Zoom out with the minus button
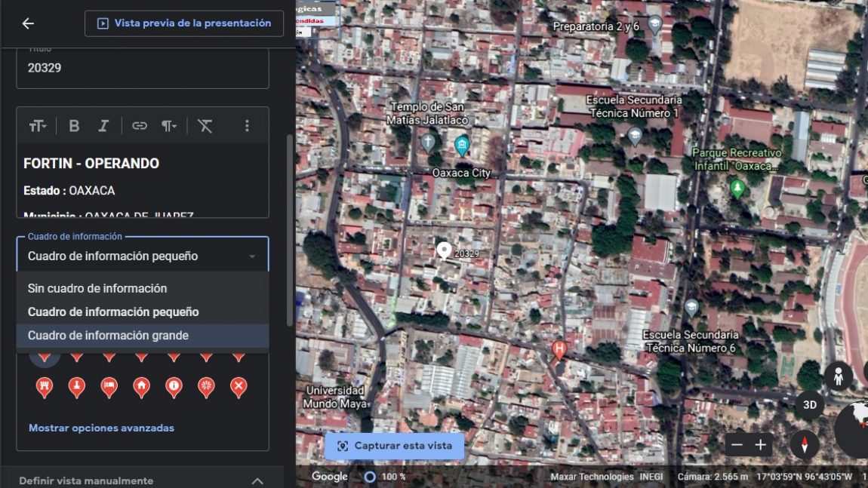868x488 pixels. [x=736, y=445]
